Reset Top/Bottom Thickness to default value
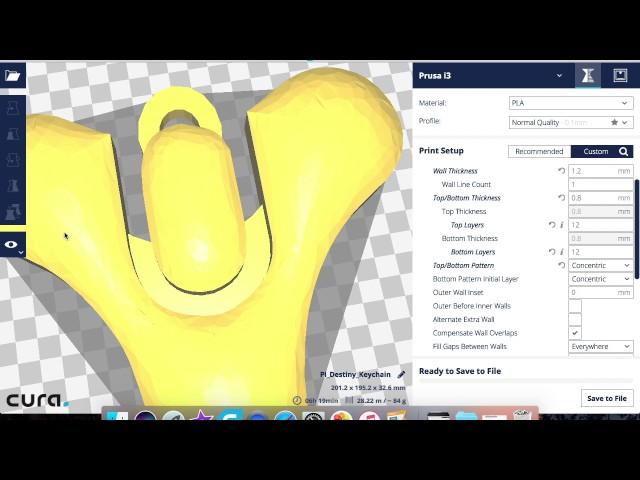The width and height of the screenshot is (640, 480). (x=562, y=198)
